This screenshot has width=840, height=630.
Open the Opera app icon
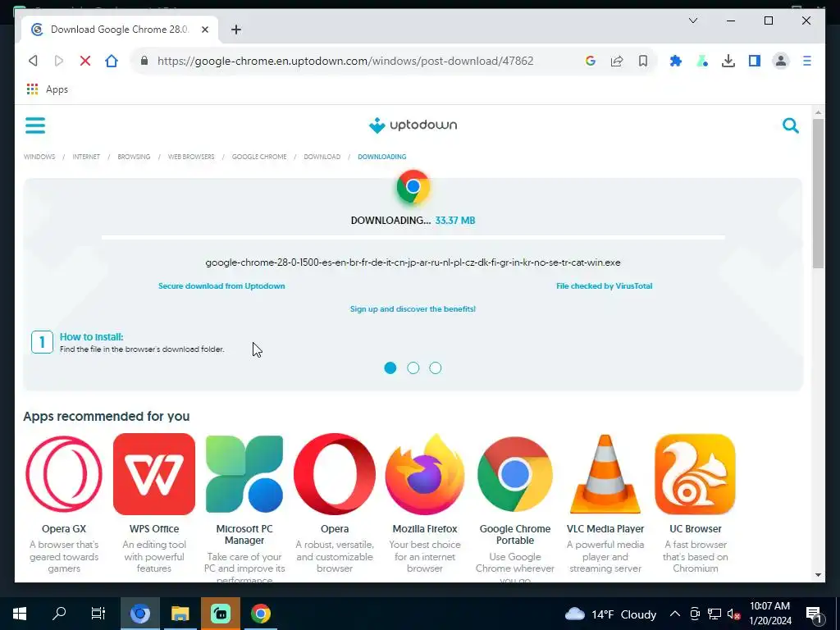pos(335,474)
